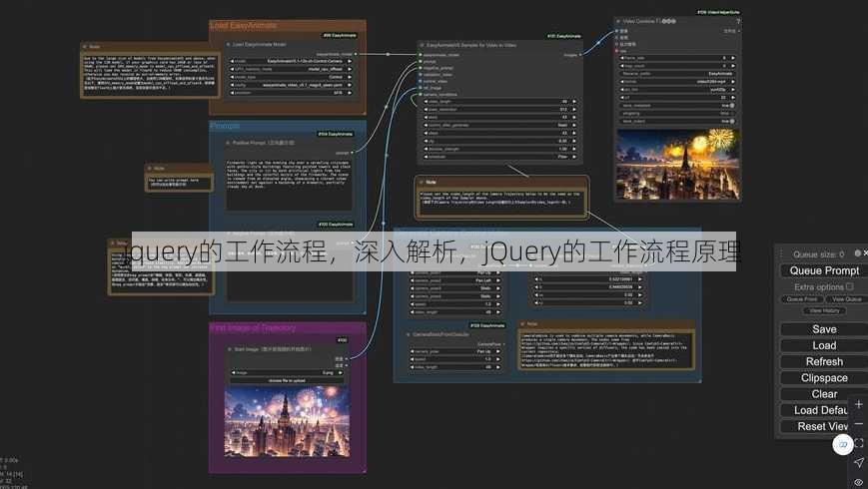Click the Load button in the menu panel
The width and height of the screenshot is (868, 489).
824,345
